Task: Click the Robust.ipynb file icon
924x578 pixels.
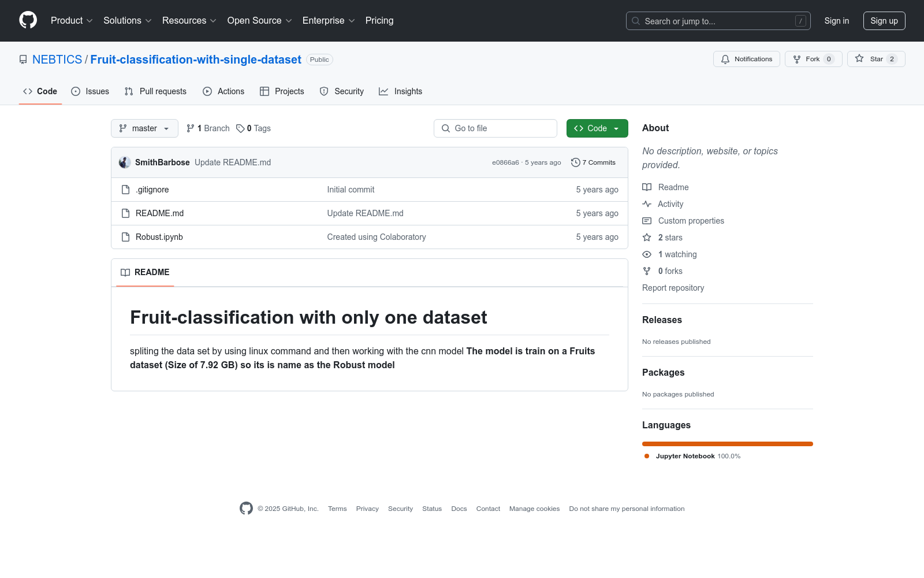Action: (125, 237)
